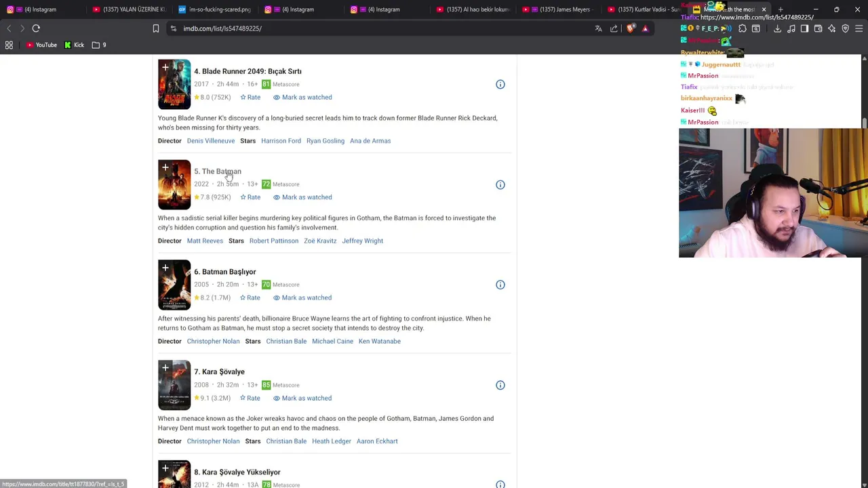868x488 pixels.
Task: Open the playlist music note icon
Action: 791,28
